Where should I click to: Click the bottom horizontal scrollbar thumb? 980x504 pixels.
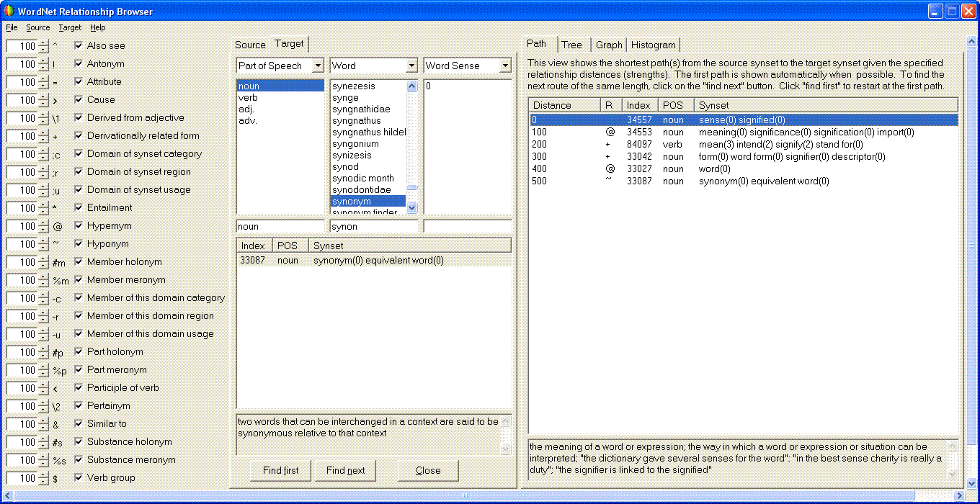tap(464, 496)
